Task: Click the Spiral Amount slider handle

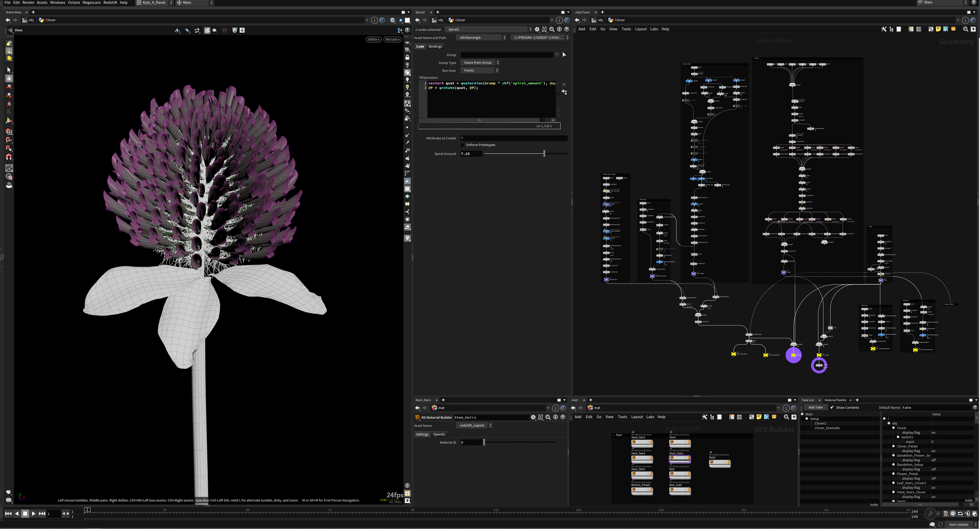Action: click(544, 154)
